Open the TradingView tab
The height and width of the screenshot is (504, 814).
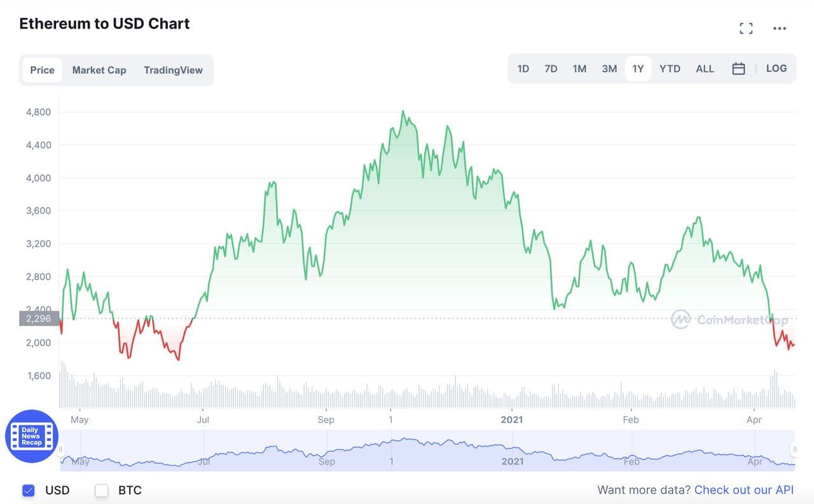tap(173, 70)
